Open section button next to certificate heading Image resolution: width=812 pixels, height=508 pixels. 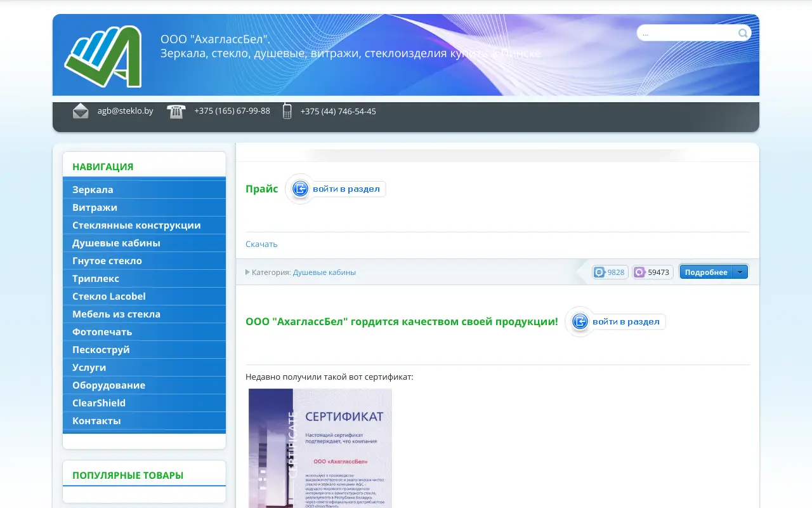tap(615, 322)
